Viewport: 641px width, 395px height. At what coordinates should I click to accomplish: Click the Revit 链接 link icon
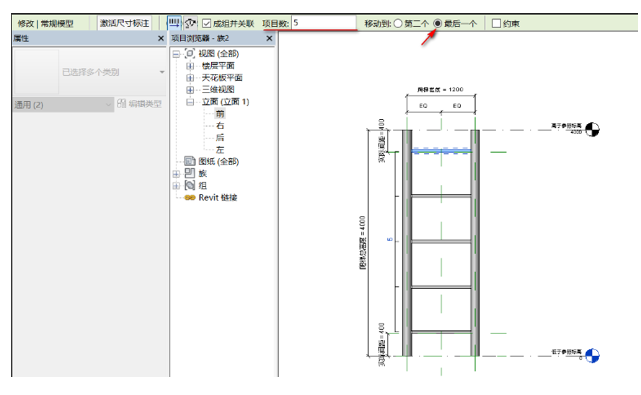tap(190, 198)
